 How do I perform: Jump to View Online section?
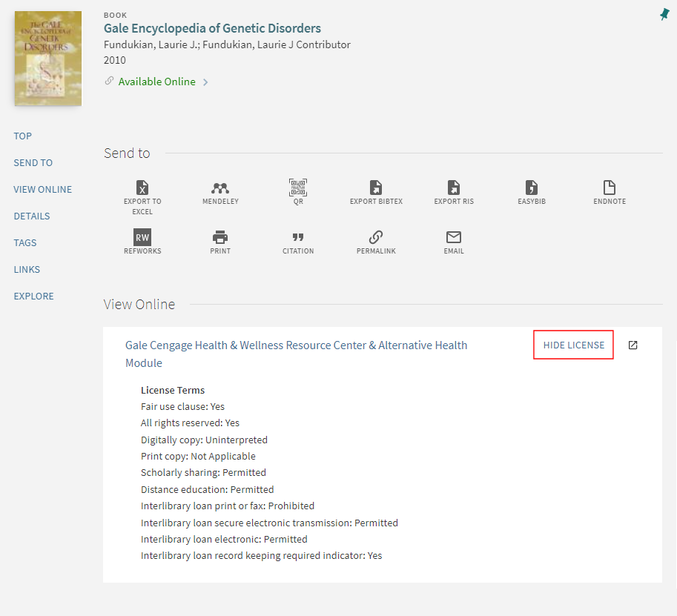point(43,190)
